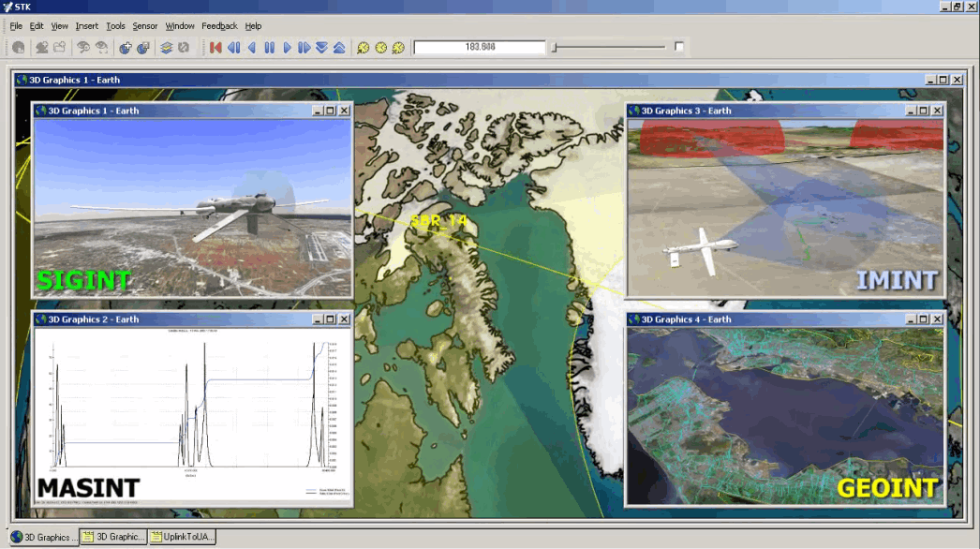Viewport: 980px width, 549px height.
Task: Click the 3D Graphics 4 - Earth title bar
Action: click(786, 319)
